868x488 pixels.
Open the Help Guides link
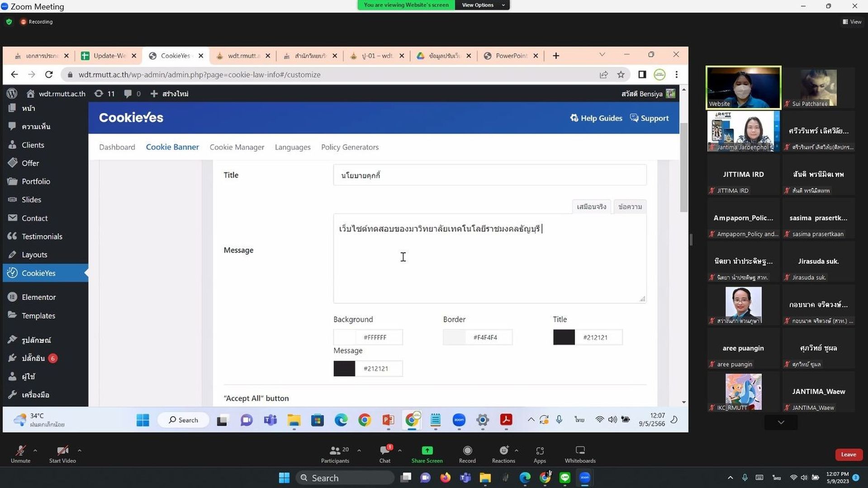point(596,118)
